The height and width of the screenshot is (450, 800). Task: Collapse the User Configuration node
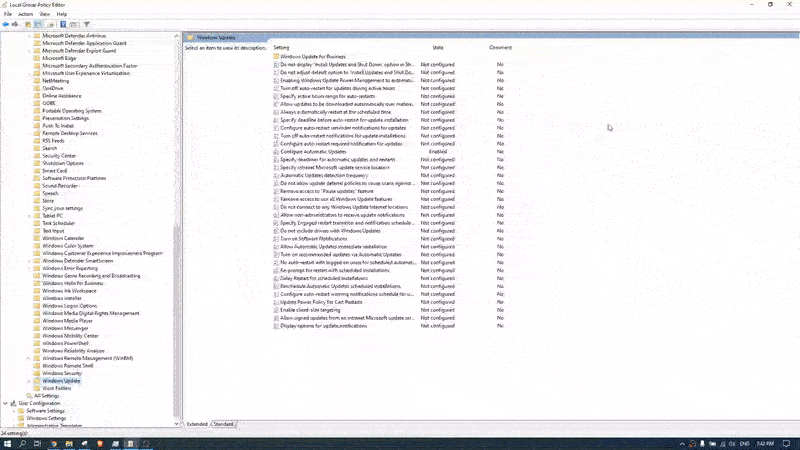click(5, 403)
